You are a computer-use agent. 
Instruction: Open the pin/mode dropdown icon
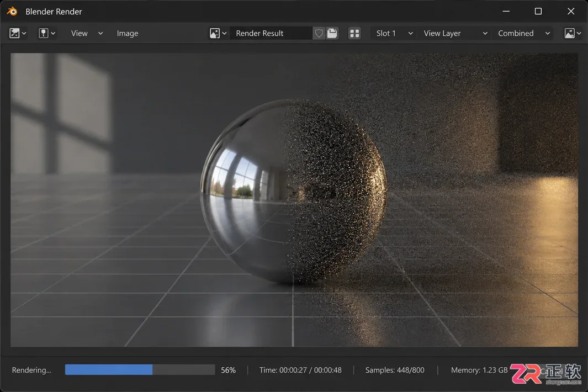point(47,33)
